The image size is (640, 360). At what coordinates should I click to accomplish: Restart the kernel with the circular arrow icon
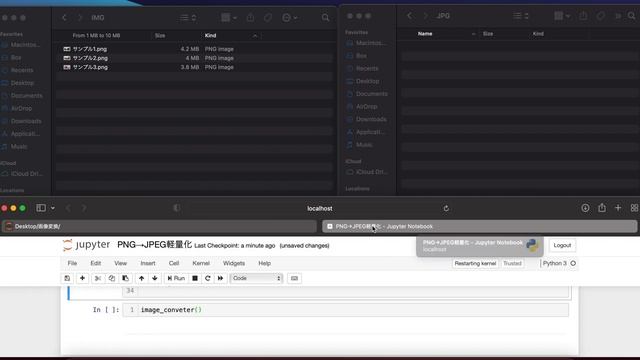point(208,278)
